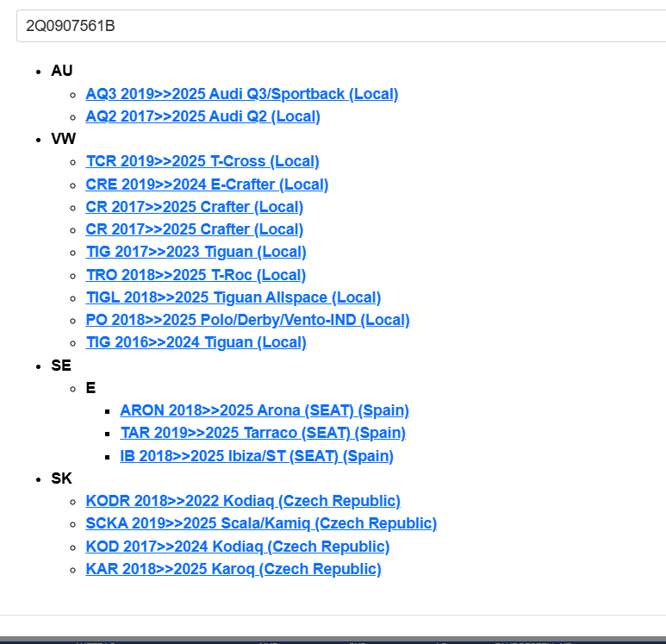Image resolution: width=666 pixels, height=644 pixels.
Task: Select TAR Tarraco (SEAT) Spain link
Action: [262, 433]
